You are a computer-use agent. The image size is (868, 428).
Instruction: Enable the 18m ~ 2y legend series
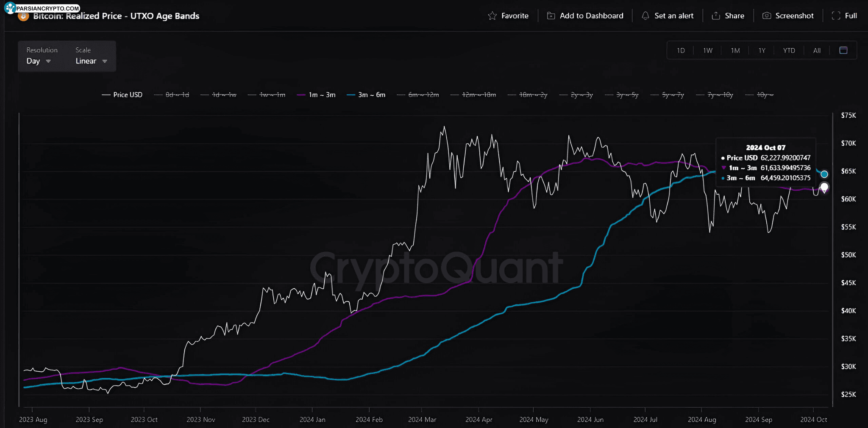click(528, 95)
